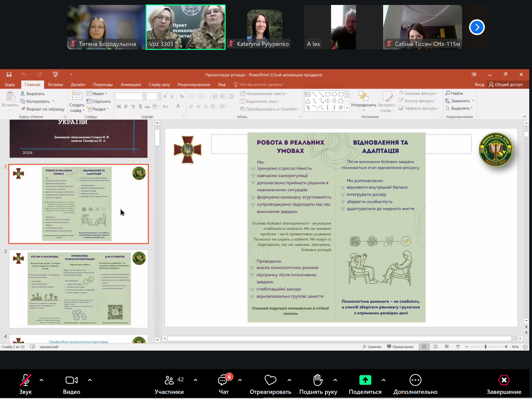Expand the shapes gallery More arrow

pos(347,108)
